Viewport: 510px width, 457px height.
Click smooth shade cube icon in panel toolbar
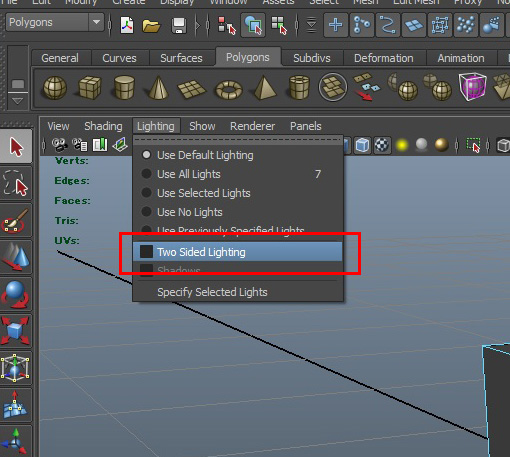coord(362,145)
